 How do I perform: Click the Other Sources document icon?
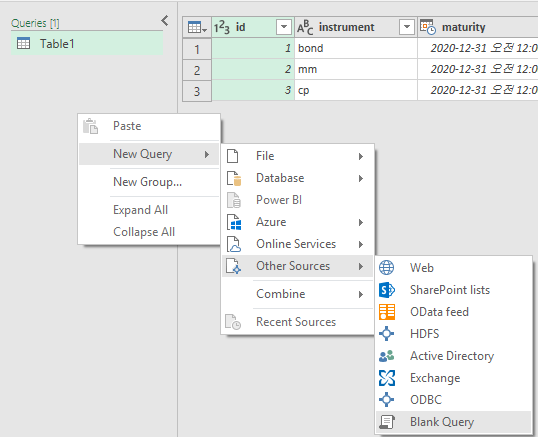point(234,266)
